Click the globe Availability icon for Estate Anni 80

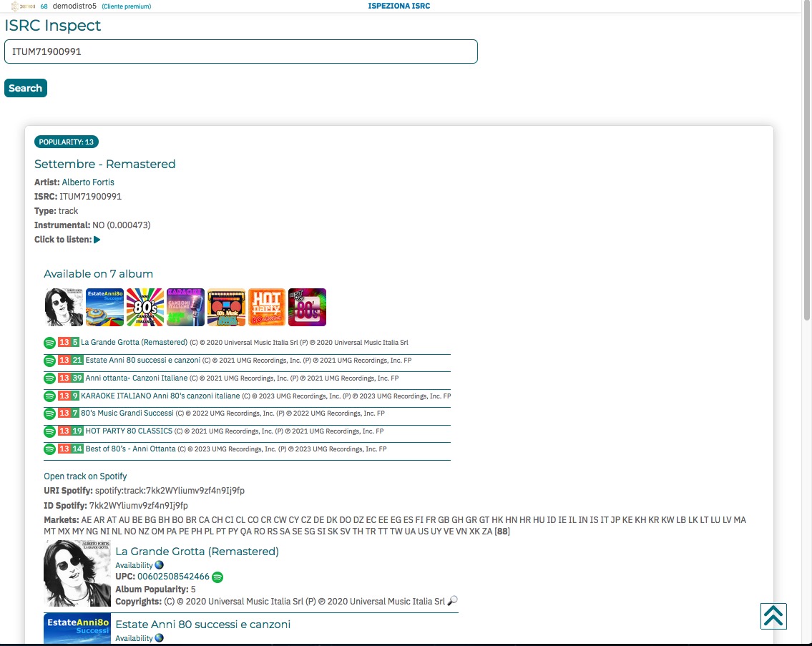tap(159, 638)
